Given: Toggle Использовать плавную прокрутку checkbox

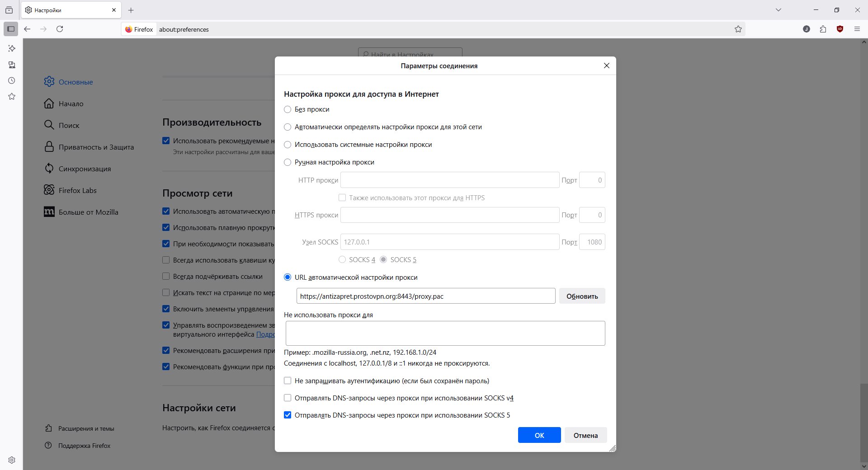Looking at the screenshot, I should pos(166,227).
